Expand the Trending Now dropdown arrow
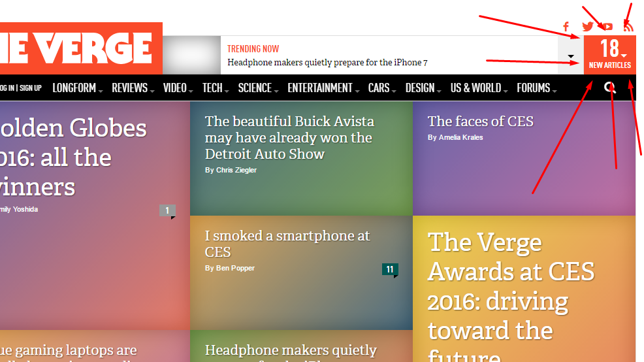Image resolution: width=644 pixels, height=362 pixels. click(x=571, y=56)
